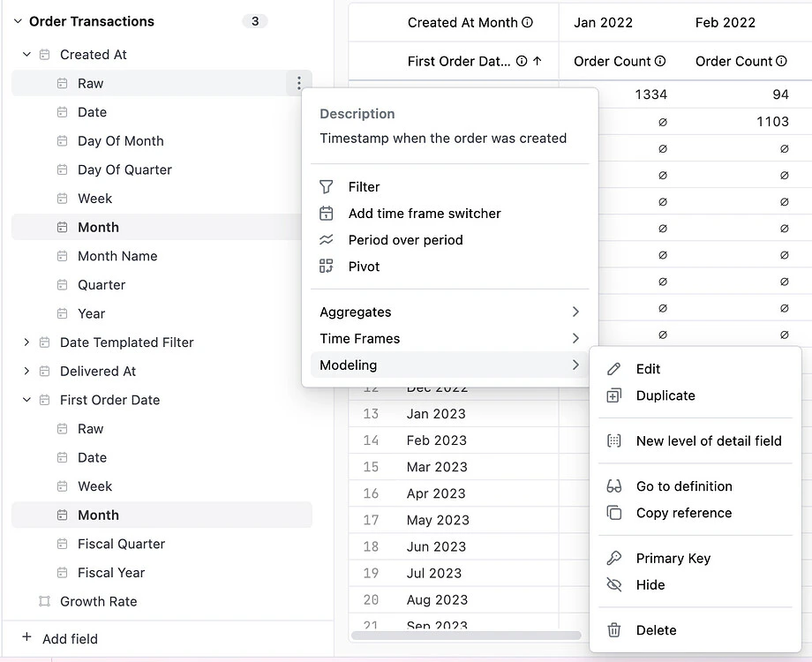Click glasses icon for Go to definition
This screenshot has height=662, width=812.
click(x=613, y=486)
